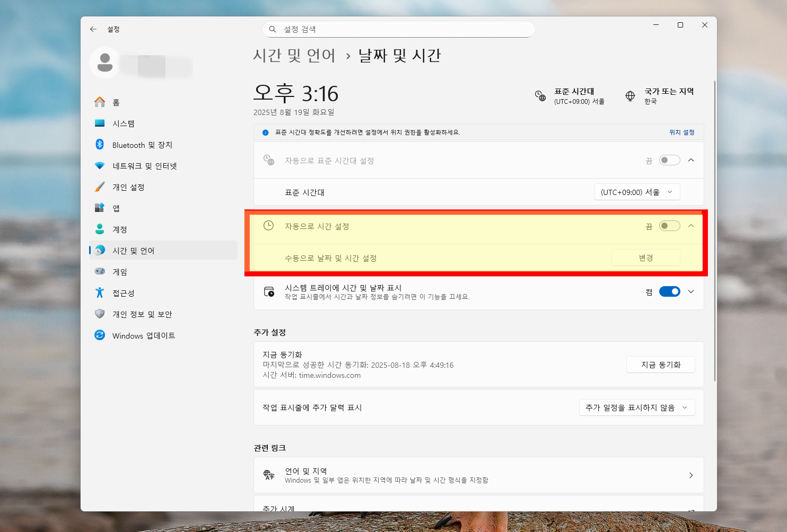The height and width of the screenshot is (532, 787).
Task: Open 추가 일정을 표시하지 않음 dropdown
Action: (637, 407)
